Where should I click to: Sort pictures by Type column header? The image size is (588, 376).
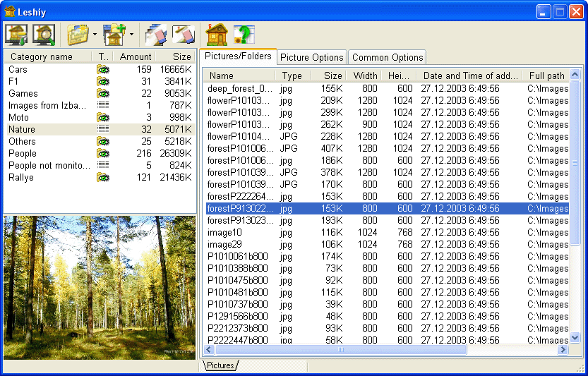(293, 75)
